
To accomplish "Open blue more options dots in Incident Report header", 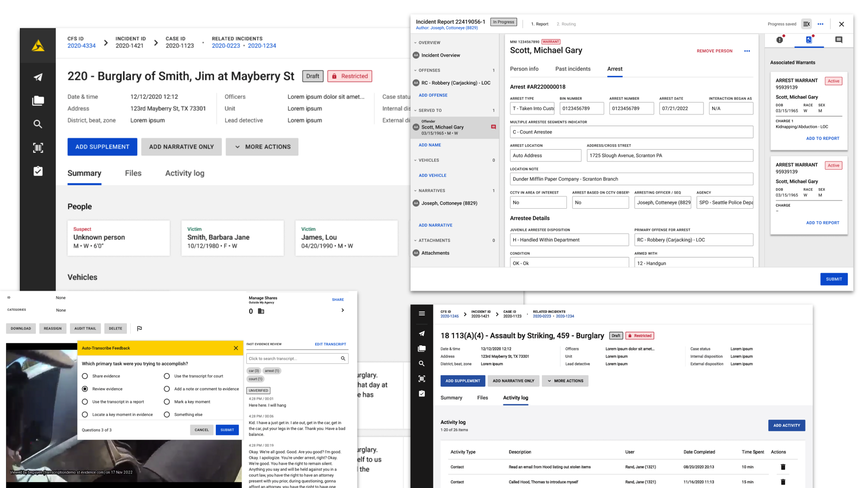I will pyautogui.click(x=820, y=24).
